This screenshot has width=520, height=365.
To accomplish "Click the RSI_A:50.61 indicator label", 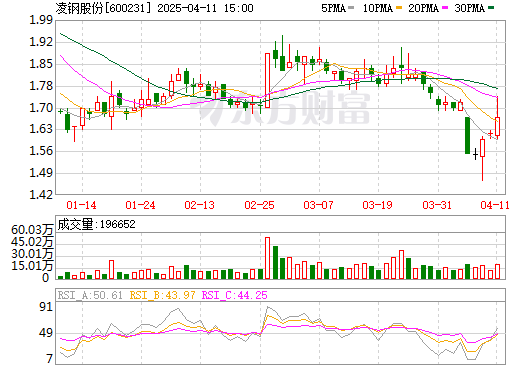I will point(90,295).
